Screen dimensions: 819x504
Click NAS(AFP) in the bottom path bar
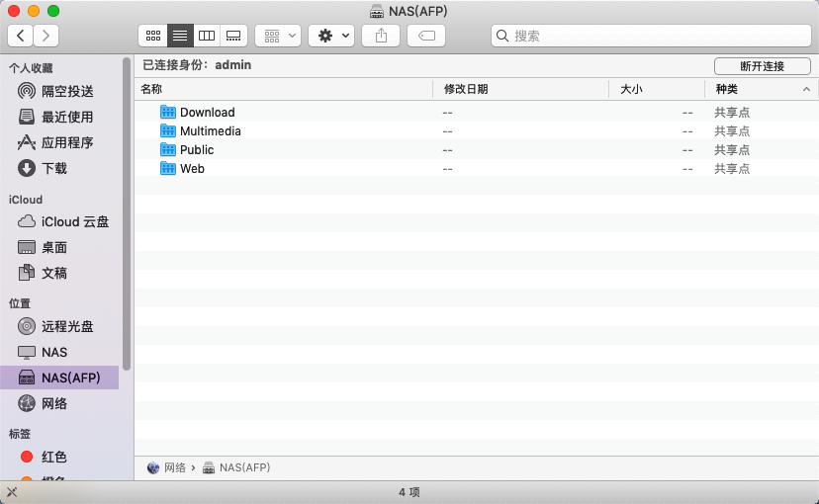point(245,467)
